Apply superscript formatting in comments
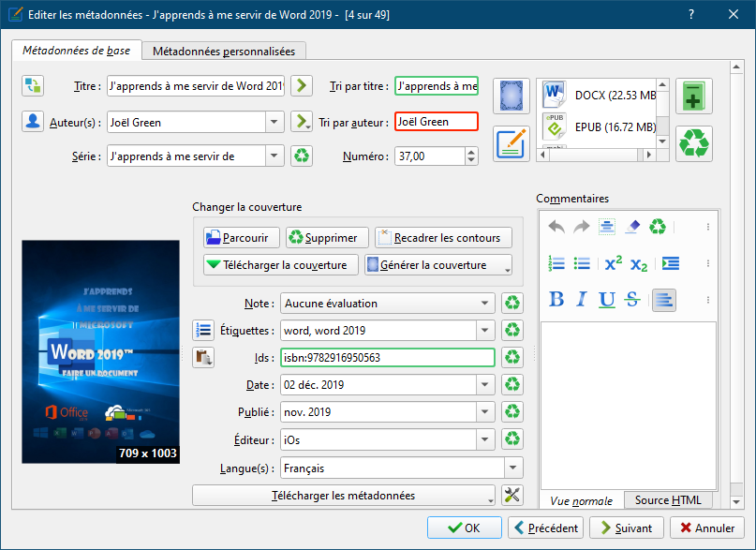The image size is (756, 550). [614, 263]
